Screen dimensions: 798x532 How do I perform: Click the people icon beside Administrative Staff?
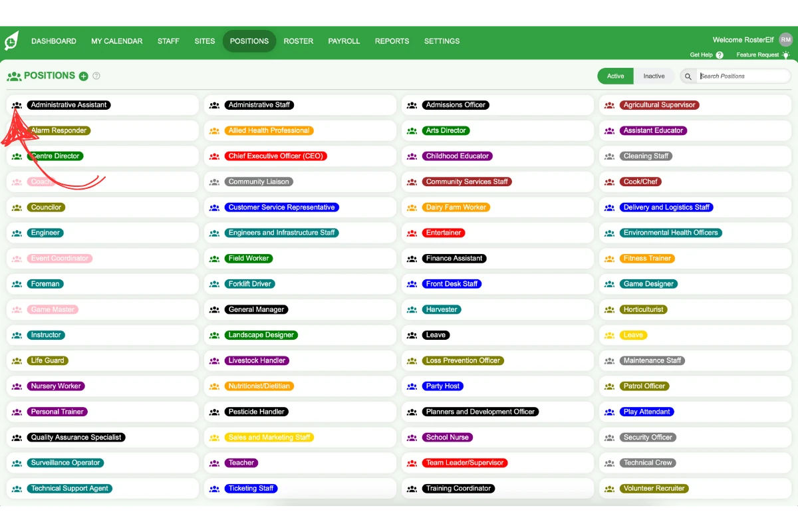click(214, 105)
